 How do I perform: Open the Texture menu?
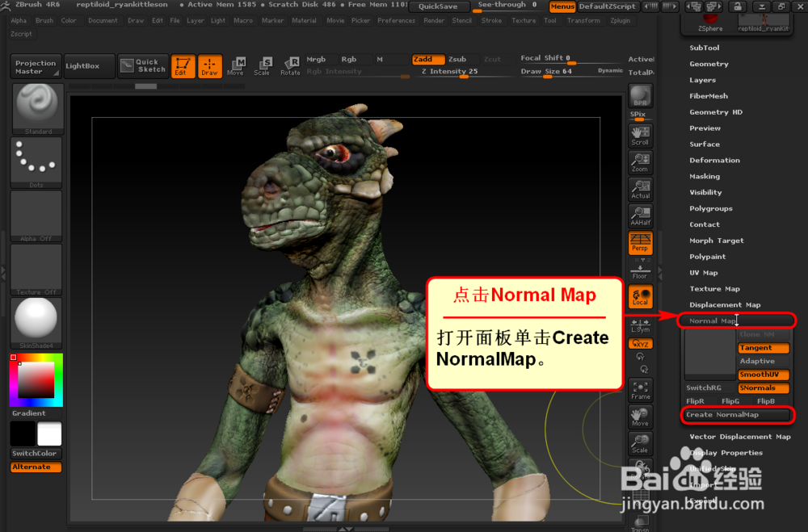(524, 21)
